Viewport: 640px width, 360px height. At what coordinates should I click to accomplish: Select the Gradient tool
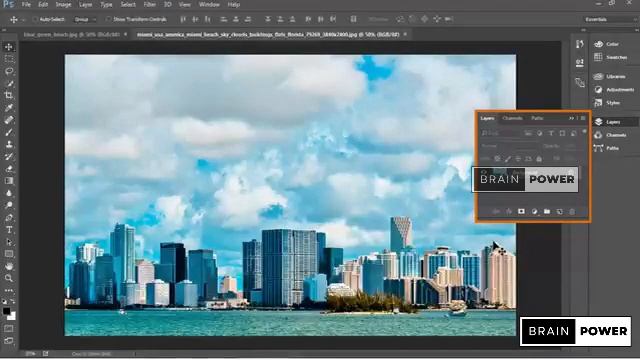tap(9, 181)
